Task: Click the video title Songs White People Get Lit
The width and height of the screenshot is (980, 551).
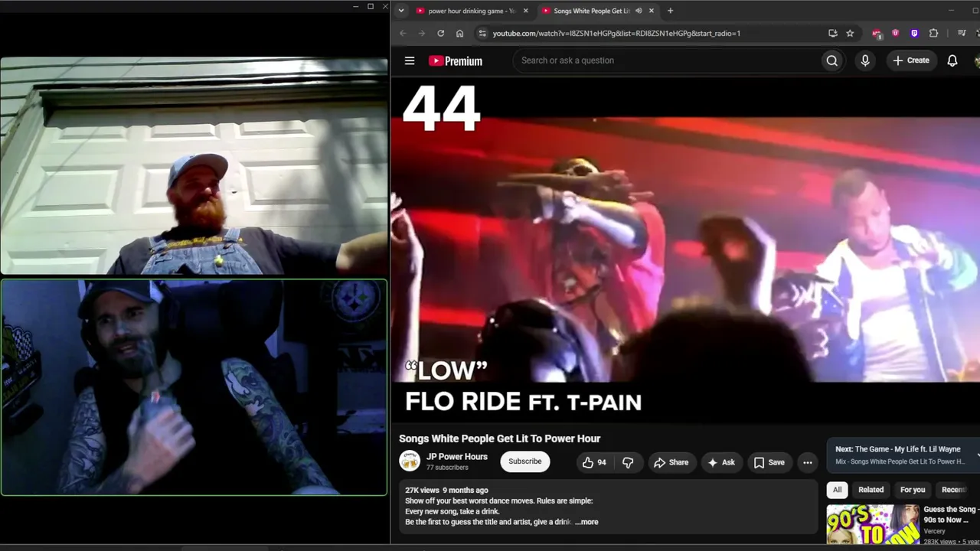Action: (x=499, y=439)
